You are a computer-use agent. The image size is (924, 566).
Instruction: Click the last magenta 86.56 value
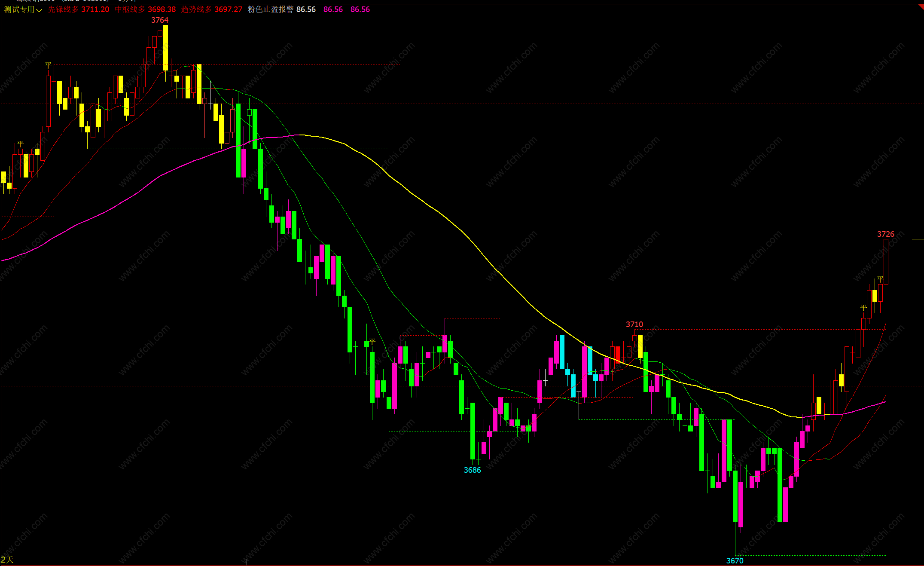[x=360, y=9]
